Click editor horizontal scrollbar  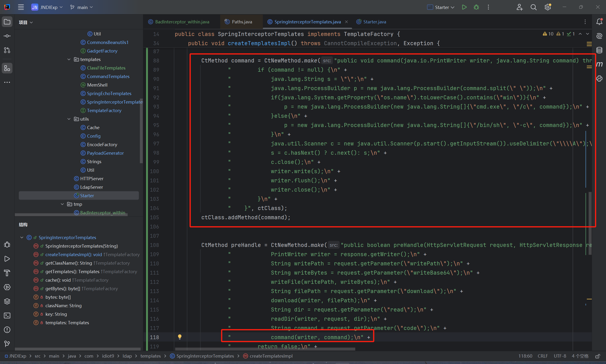pos(265,349)
